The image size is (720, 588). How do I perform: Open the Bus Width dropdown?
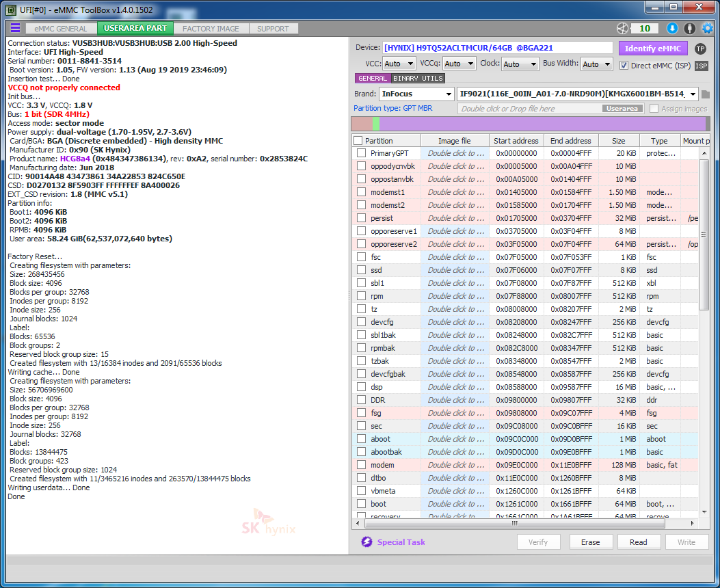pos(596,64)
